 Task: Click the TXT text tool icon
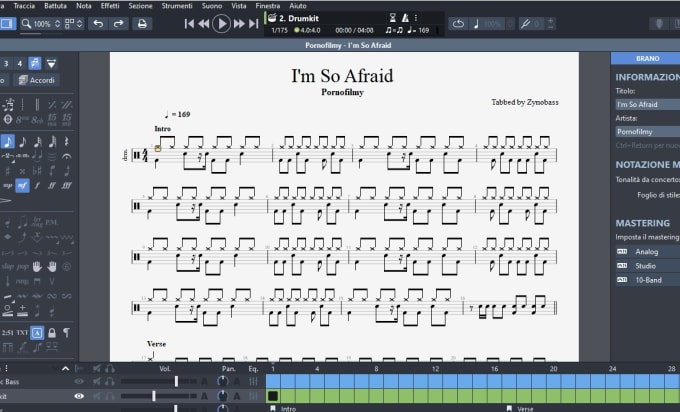(22, 333)
